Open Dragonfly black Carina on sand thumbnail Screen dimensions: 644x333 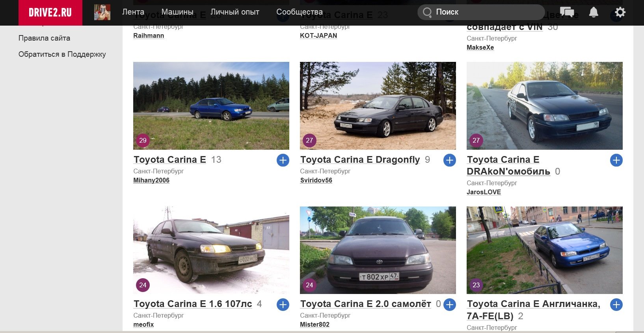coord(378,106)
